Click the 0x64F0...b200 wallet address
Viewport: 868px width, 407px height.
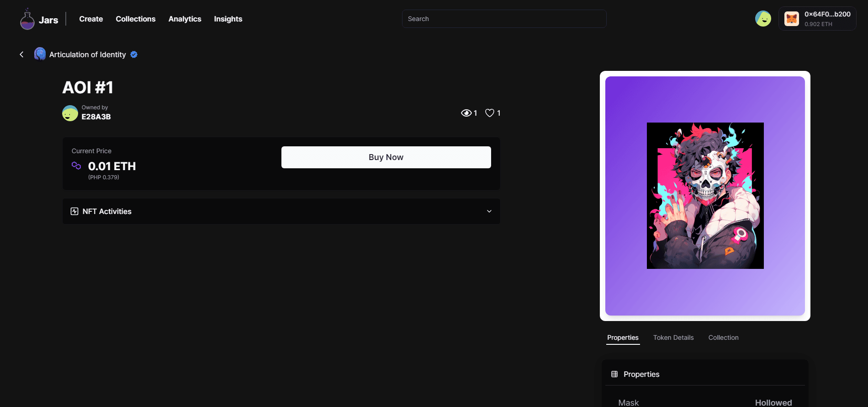click(x=827, y=14)
